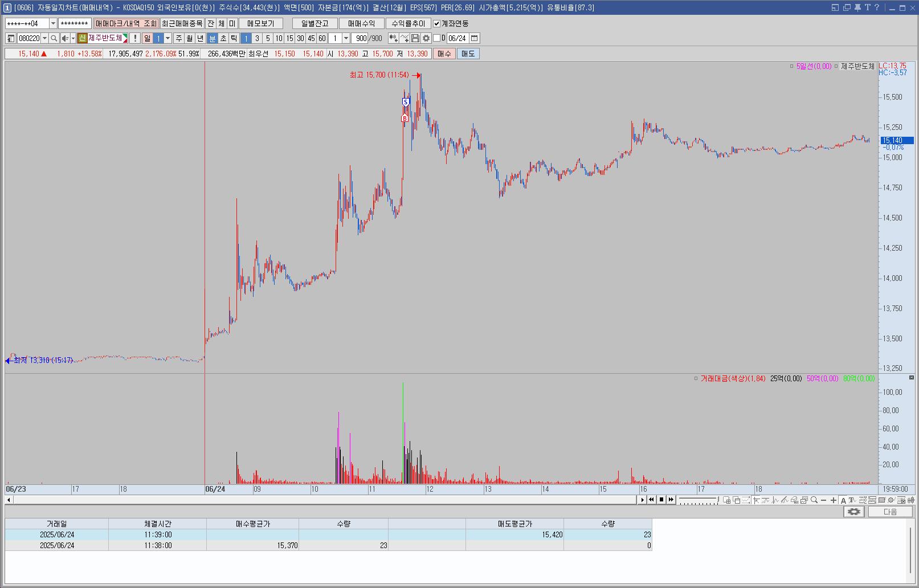
Task: Toggle the 계좌연동 checkbox
Action: coord(437,23)
